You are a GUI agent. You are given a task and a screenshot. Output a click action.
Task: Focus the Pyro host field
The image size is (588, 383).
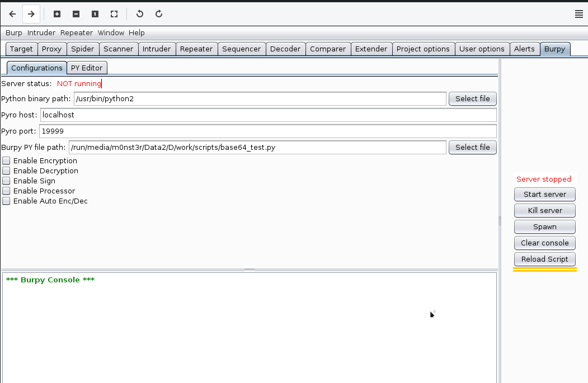point(268,115)
